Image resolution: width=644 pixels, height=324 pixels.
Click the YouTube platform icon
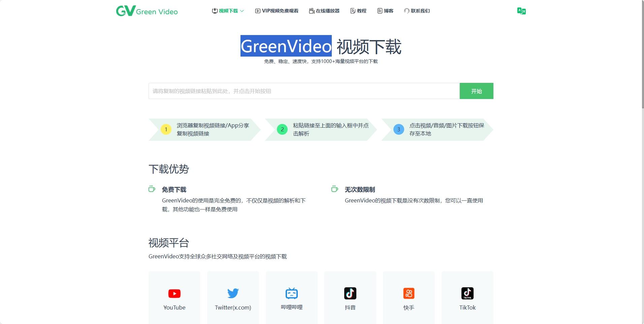174,293
